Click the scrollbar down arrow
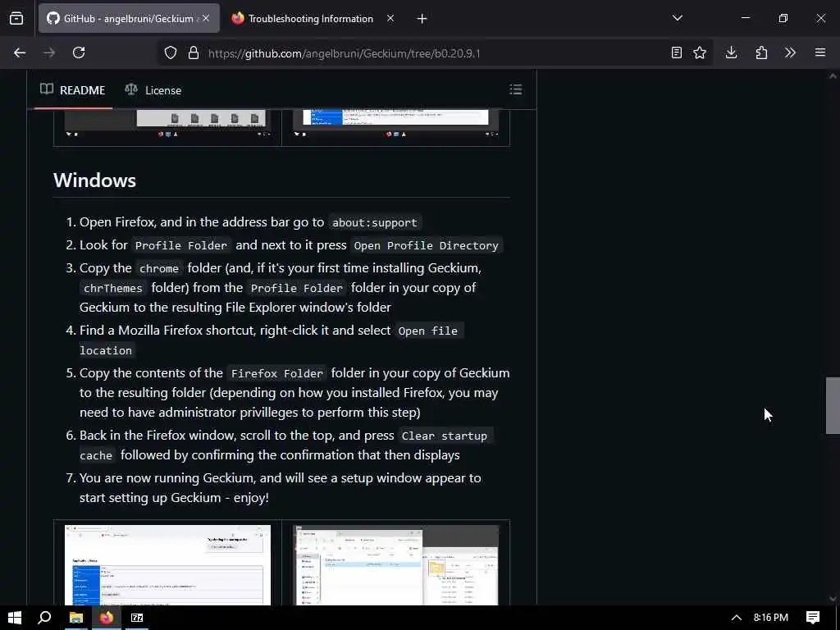The height and width of the screenshot is (630, 840). pyautogui.click(x=833, y=599)
